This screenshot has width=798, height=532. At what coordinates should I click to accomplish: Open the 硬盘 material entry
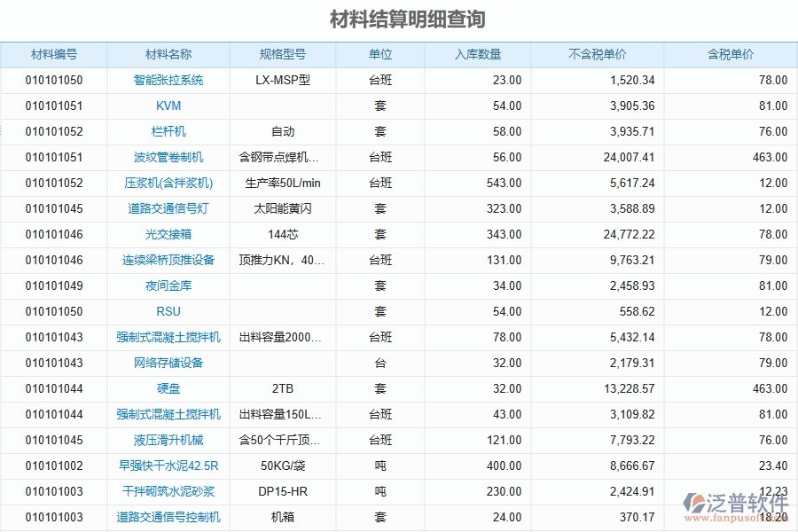pyautogui.click(x=168, y=388)
